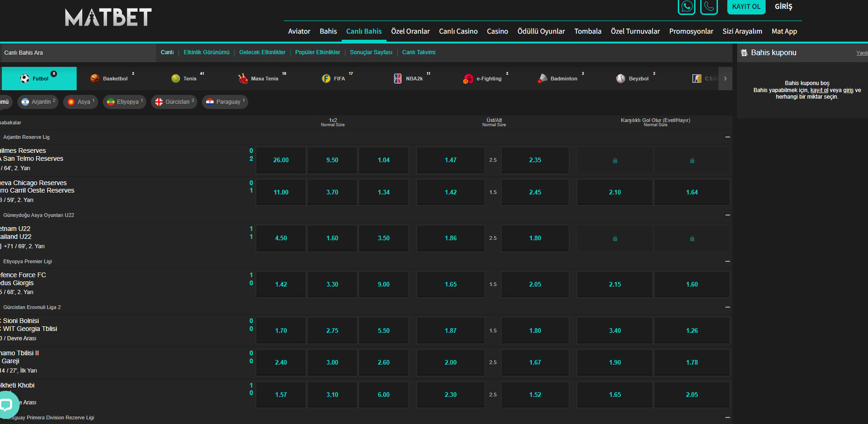Collapse Arjantin Reserve Lig section

[727, 137]
